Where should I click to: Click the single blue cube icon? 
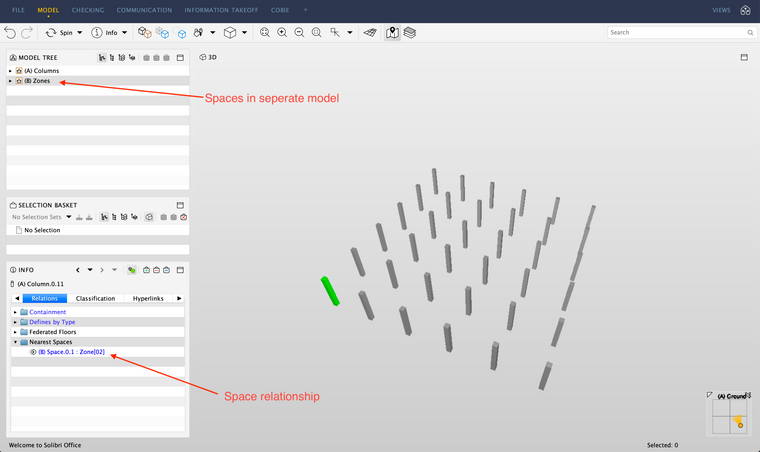pyautogui.click(x=181, y=33)
